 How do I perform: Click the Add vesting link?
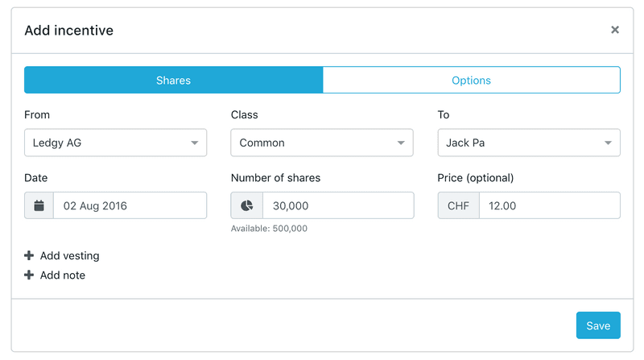click(70, 255)
